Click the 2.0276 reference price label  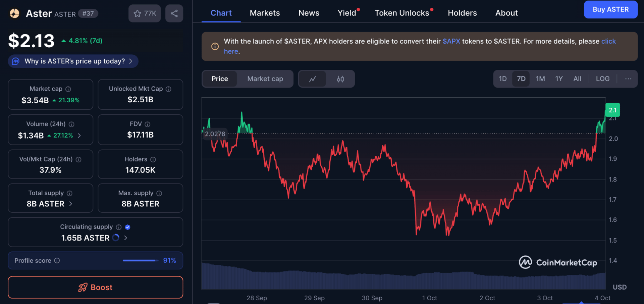[215, 134]
